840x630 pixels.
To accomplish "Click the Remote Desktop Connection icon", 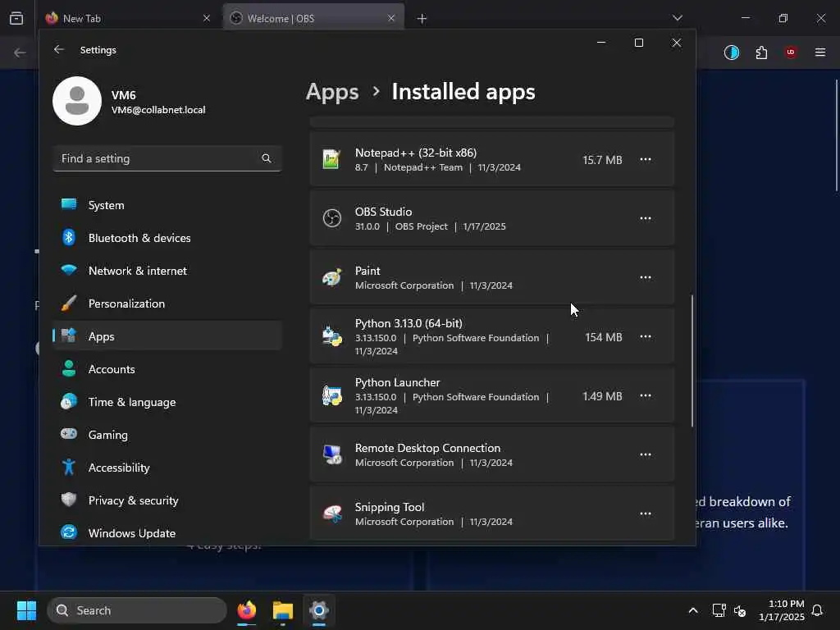I will pos(331,454).
